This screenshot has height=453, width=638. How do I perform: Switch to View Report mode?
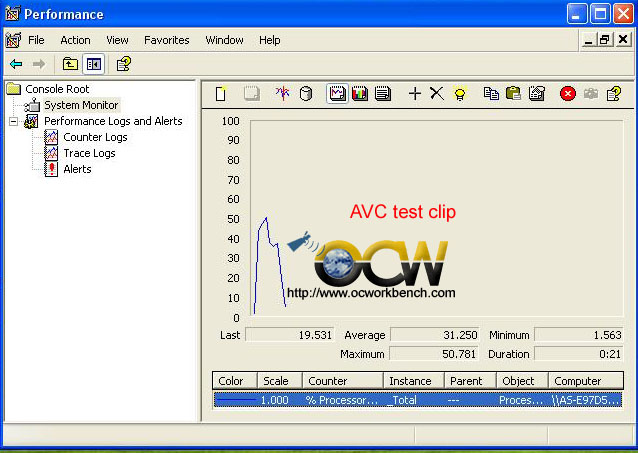pos(383,94)
